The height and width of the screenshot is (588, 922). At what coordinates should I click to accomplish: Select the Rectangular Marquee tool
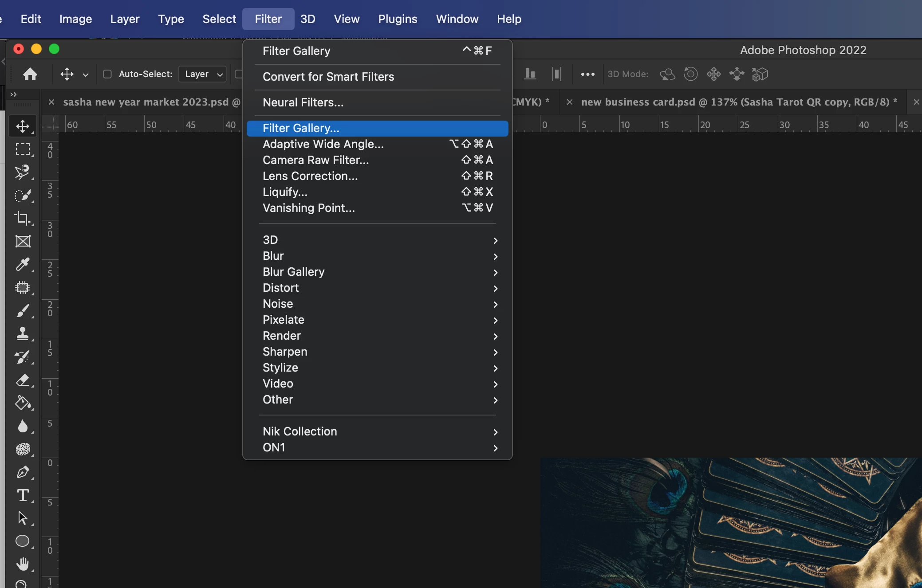pyautogui.click(x=23, y=149)
